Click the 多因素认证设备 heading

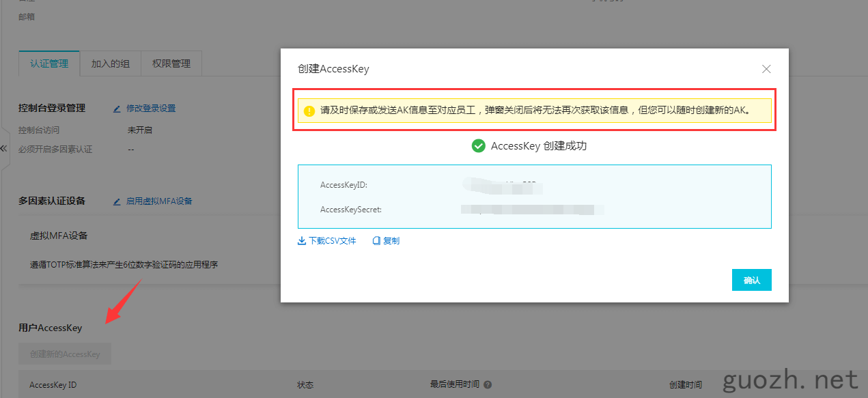(x=52, y=201)
